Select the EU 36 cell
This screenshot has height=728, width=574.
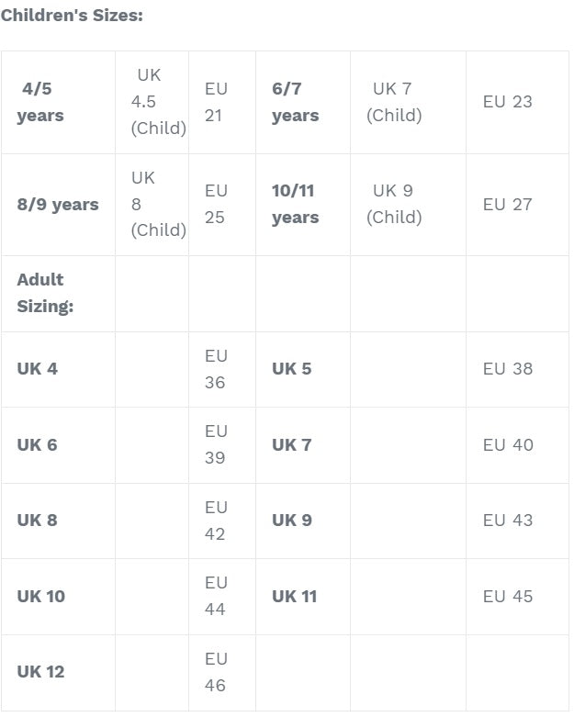click(222, 370)
